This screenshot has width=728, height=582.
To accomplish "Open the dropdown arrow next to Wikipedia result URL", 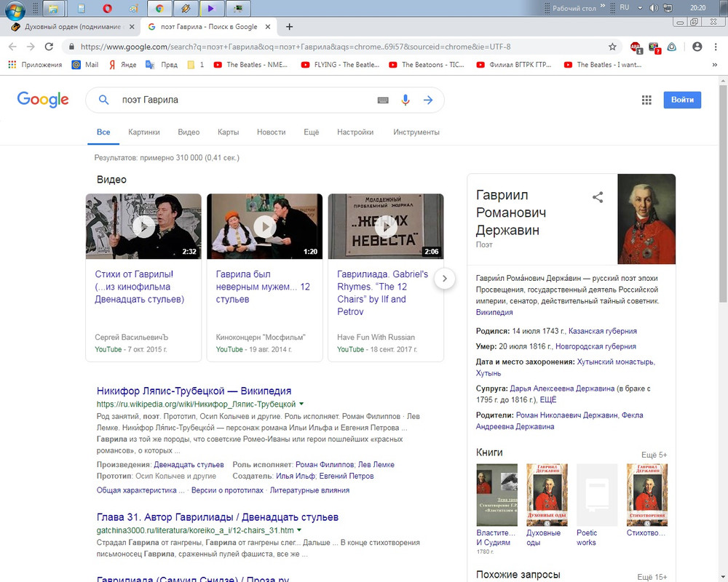I will 301,404.
